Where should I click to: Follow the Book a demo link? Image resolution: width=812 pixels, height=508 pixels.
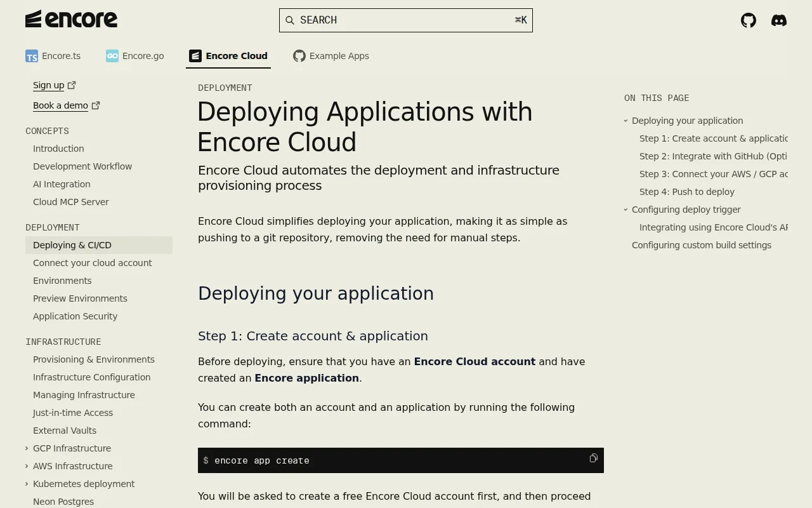pos(60,105)
